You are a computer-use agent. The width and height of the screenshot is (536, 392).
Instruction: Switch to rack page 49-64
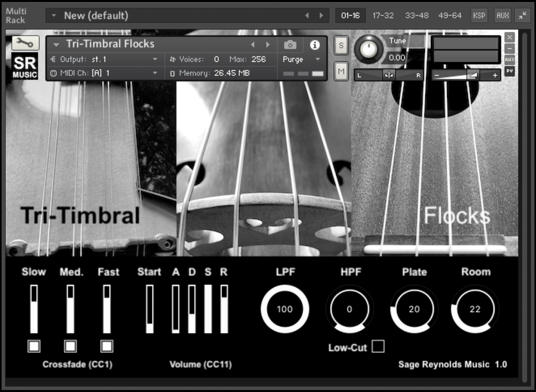(450, 15)
